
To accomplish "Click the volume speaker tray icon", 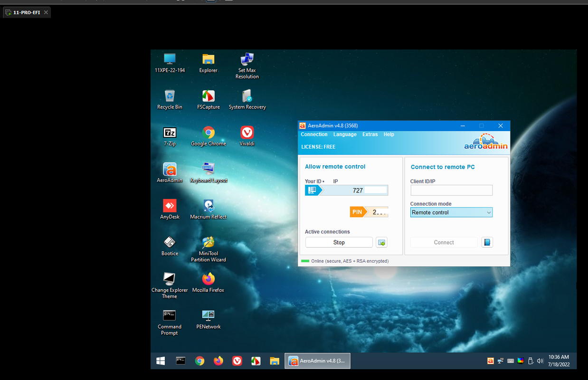I will click(x=540, y=361).
